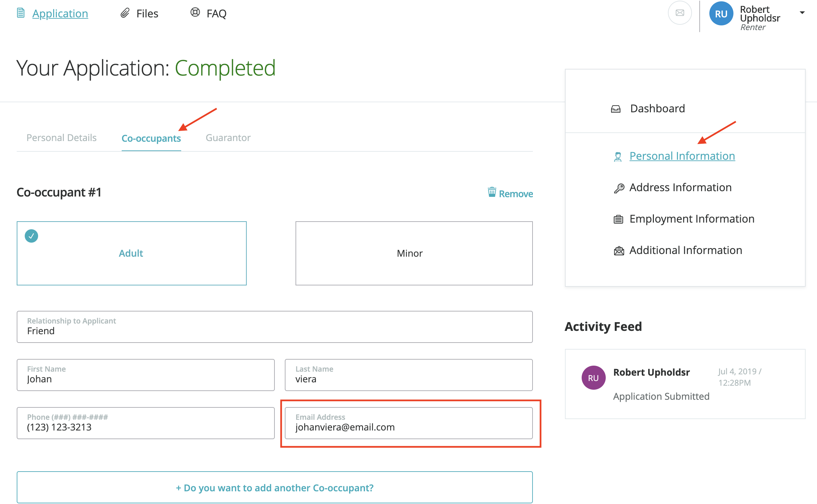
Task: Select the Adult occupant option
Action: (x=131, y=253)
